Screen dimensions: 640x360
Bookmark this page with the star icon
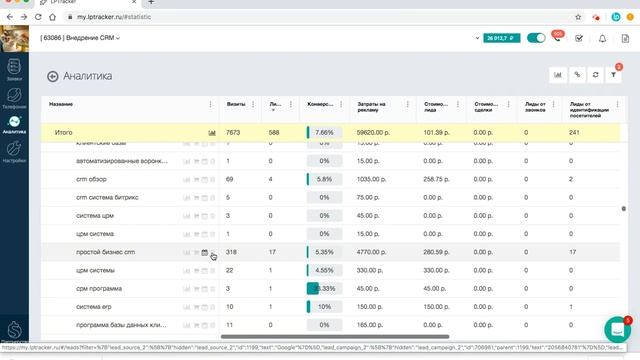578,17
